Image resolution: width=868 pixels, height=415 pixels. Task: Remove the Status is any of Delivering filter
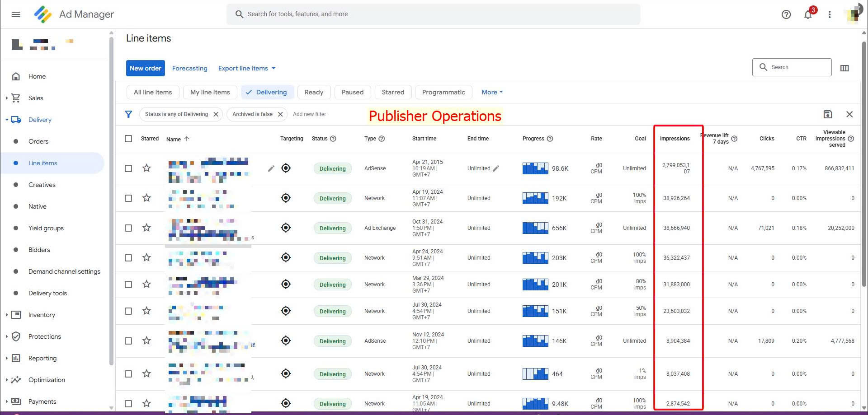pyautogui.click(x=216, y=114)
